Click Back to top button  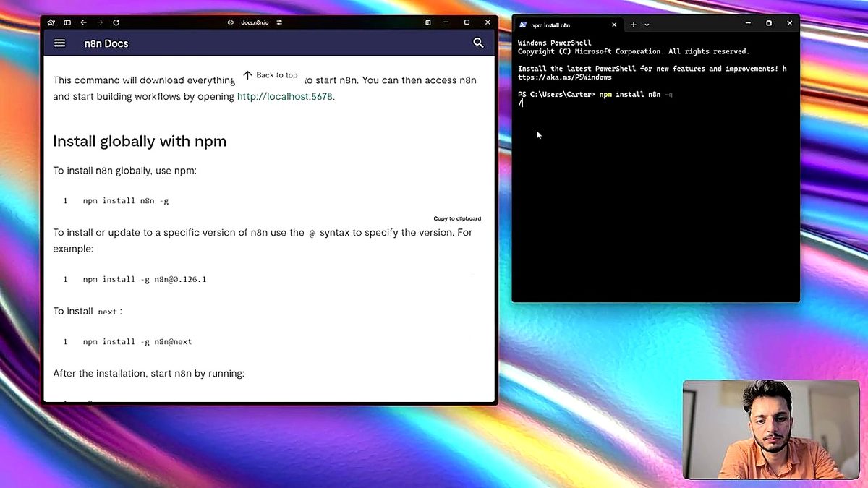(270, 75)
